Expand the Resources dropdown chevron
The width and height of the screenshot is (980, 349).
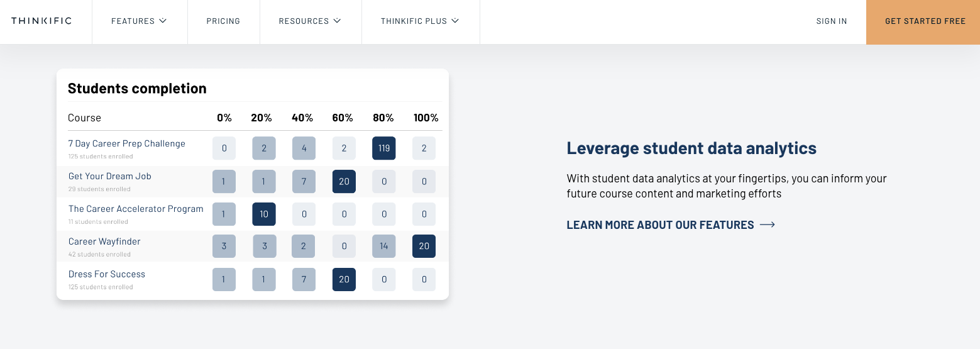tap(337, 21)
